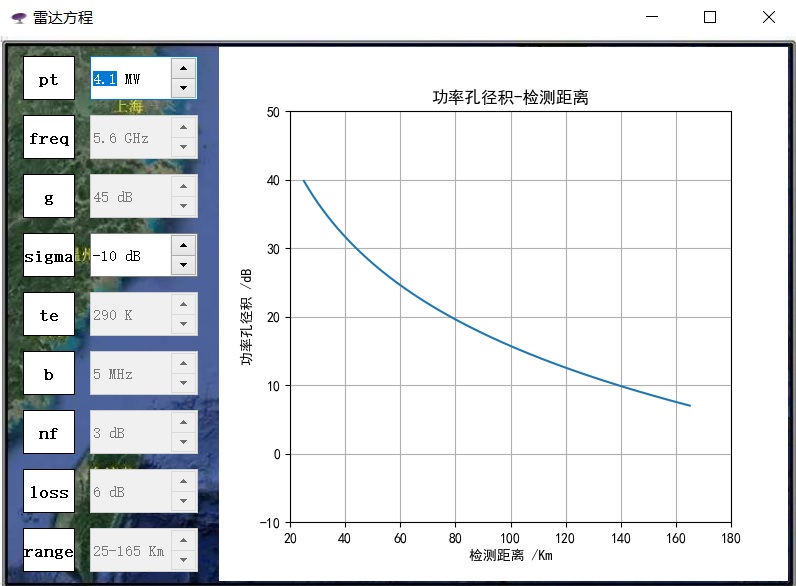Increment the nf 3 dB spinner up
Image resolution: width=796 pixels, height=586 pixels.
(x=183, y=422)
